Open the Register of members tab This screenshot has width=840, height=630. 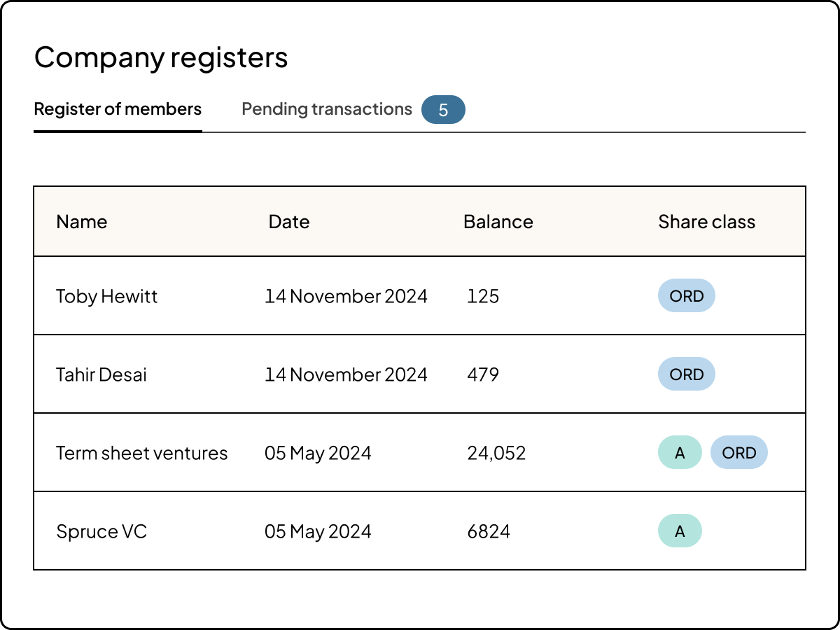tap(118, 109)
